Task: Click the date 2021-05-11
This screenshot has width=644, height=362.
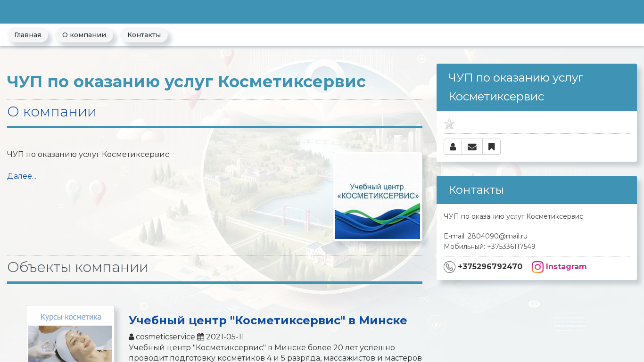Action: tap(225, 337)
